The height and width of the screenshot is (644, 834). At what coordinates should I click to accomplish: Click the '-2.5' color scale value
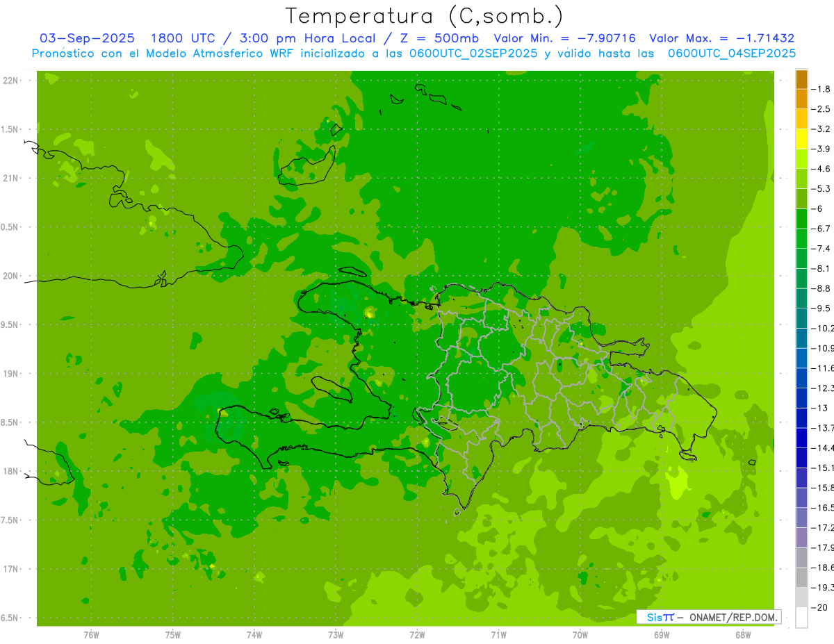click(821, 109)
